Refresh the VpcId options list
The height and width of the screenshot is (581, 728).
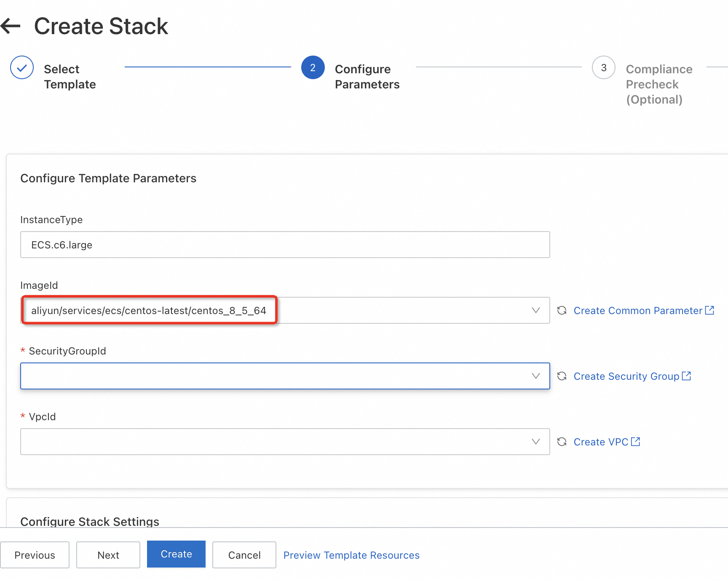pyautogui.click(x=562, y=442)
